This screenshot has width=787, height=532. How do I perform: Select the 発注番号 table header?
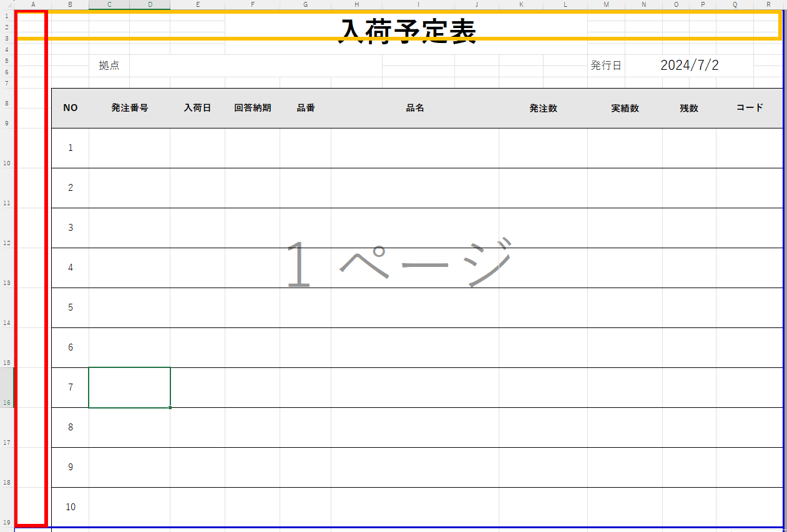130,108
